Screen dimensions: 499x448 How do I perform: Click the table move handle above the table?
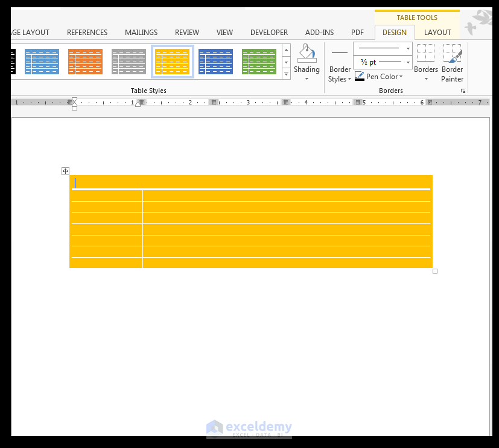(65, 171)
